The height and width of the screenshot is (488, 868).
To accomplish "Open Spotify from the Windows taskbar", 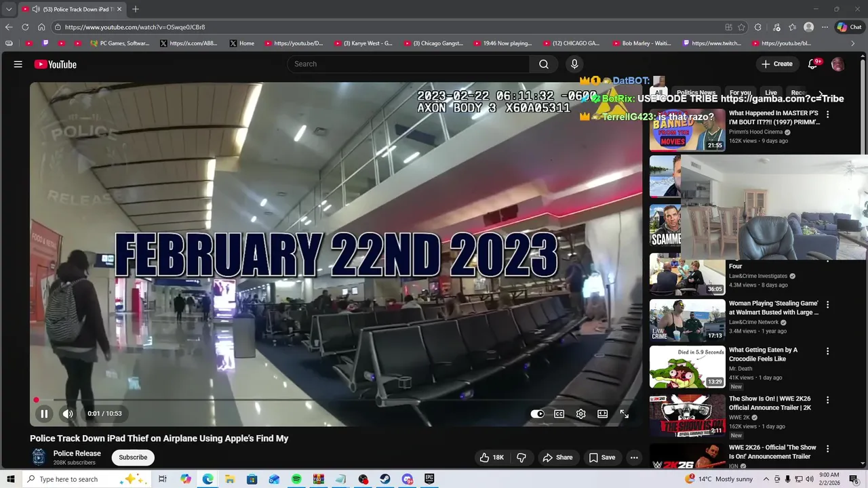I will [x=296, y=479].
